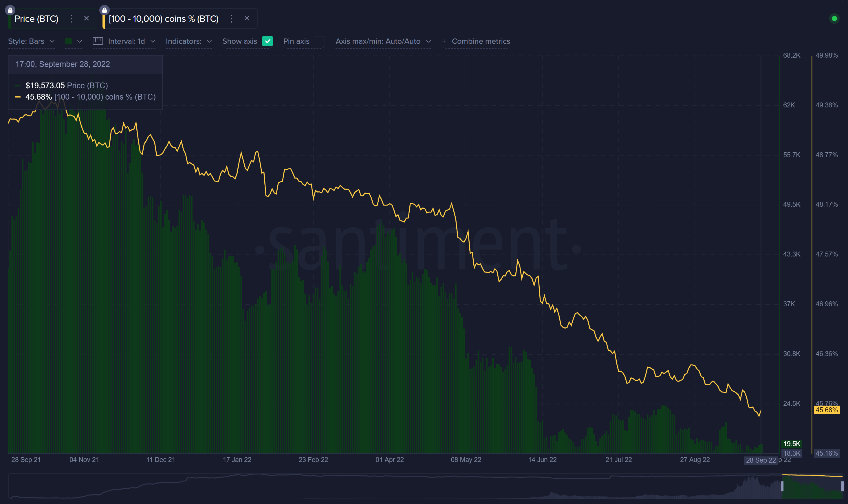Screen dimensions: 848x504
Task: Click the green live status indicator
Action: pyautogui.click(x=834, y=19)
